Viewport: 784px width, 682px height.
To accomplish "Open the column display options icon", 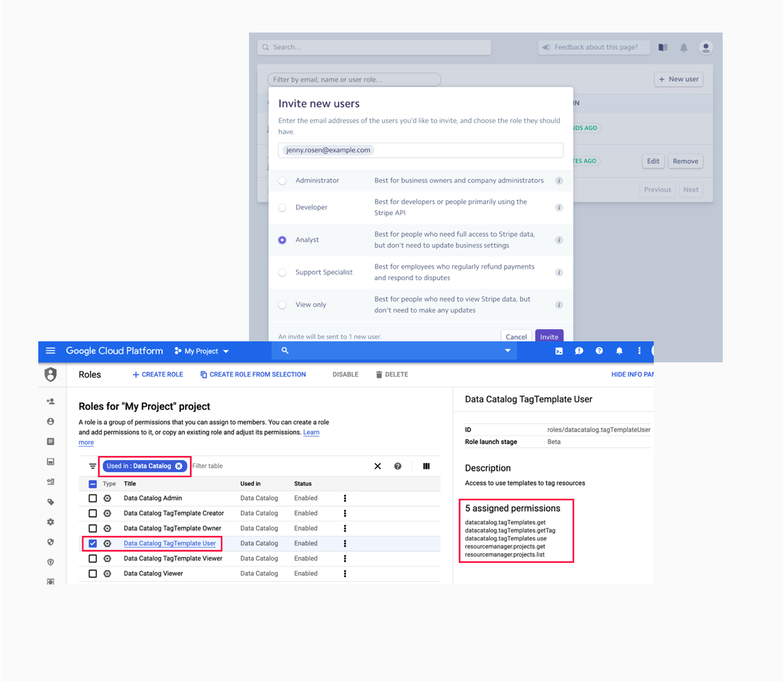I will 426,466.
